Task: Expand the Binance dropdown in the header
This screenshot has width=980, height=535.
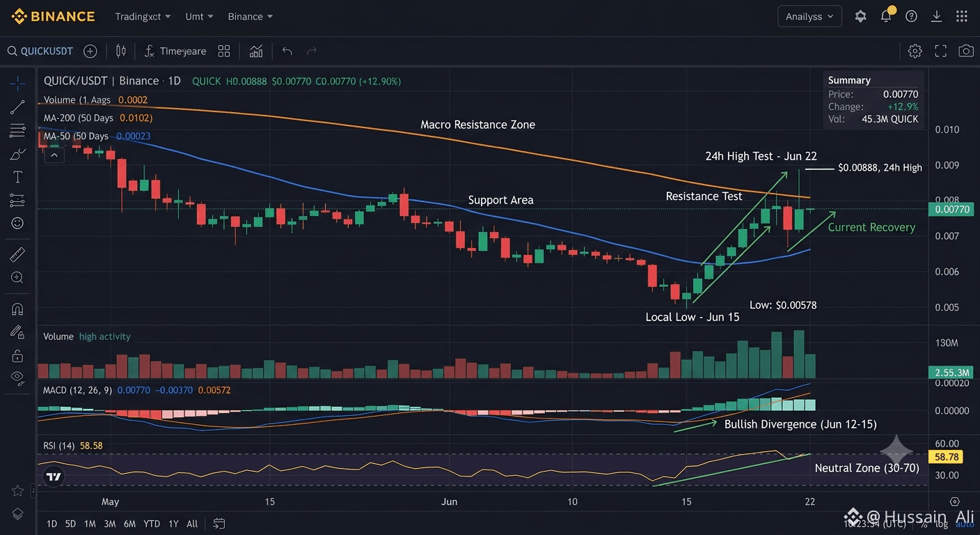Action: click(251, 16)
